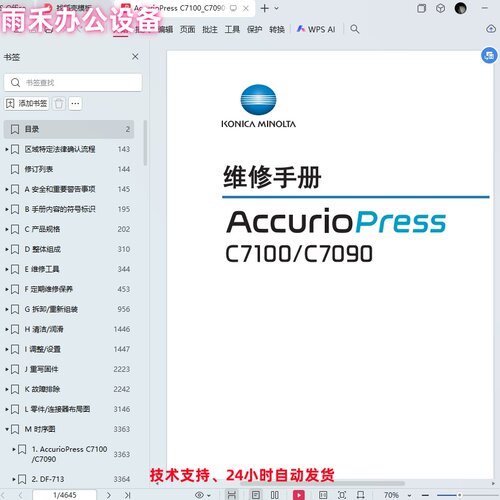Open bookmark more-options ellipsis menu
This screenshot has height=500, width=500.
[x=75, y=103]
